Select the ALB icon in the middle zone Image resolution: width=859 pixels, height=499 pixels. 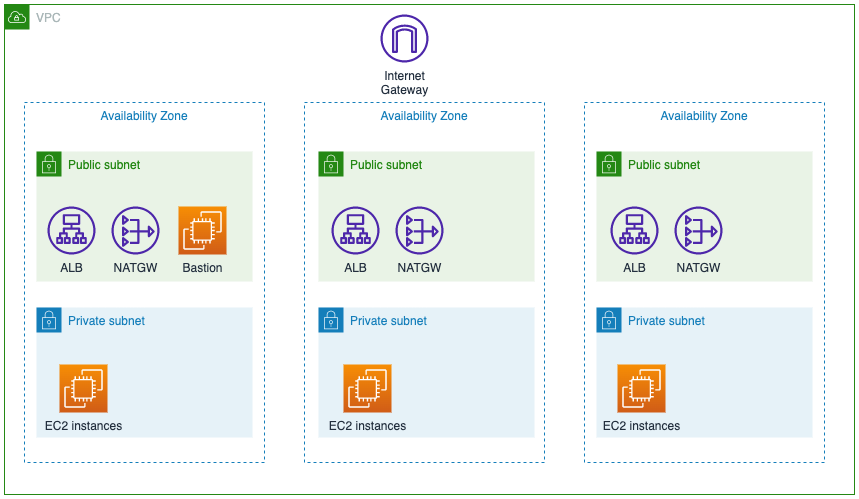(355, 231)
